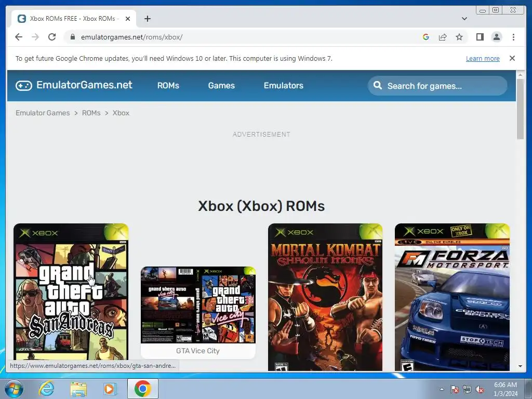
Task: Go back to the previous page
Action: click(x=19, y=37)
